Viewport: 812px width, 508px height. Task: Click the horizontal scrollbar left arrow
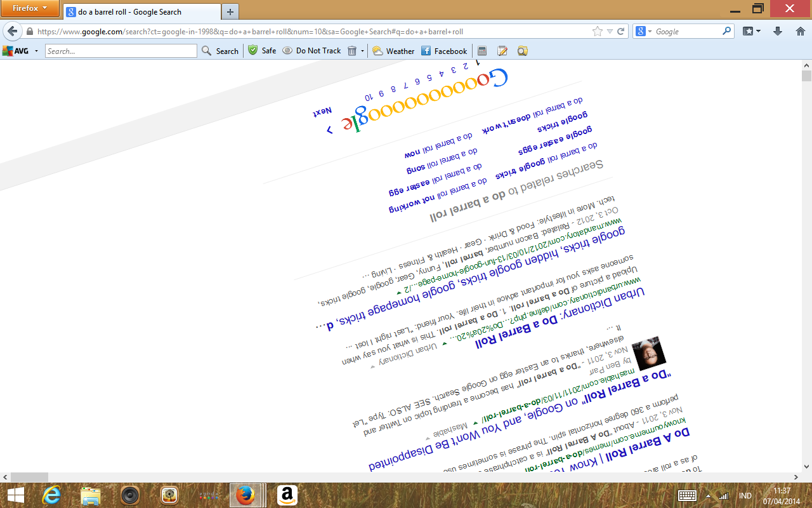coord(5,477)
